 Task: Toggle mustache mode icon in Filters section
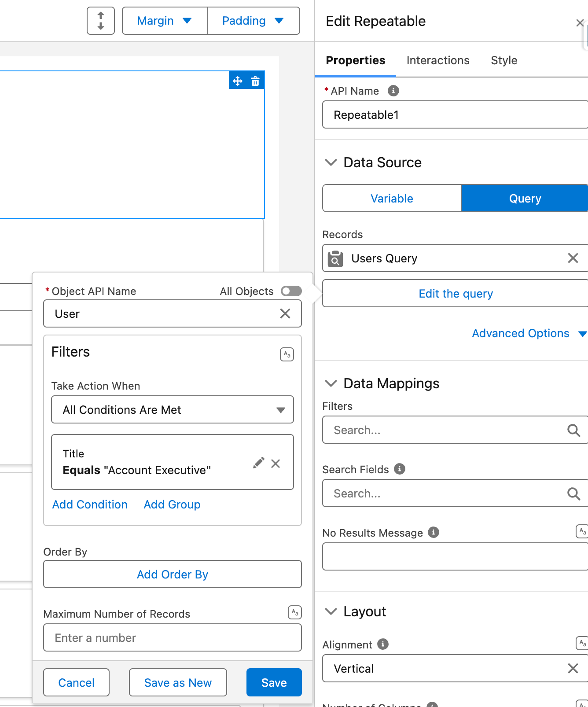pyautogui.click(x=287, y=354)
